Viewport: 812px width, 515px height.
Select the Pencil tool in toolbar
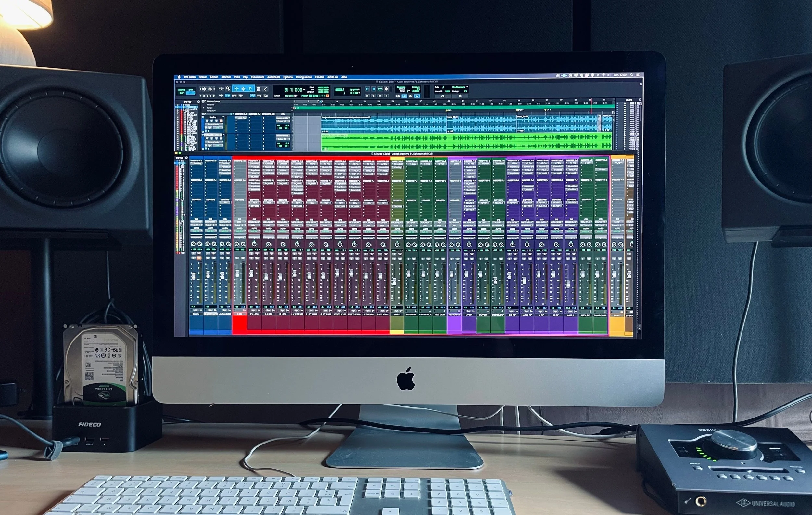click(x=265, y=89)
